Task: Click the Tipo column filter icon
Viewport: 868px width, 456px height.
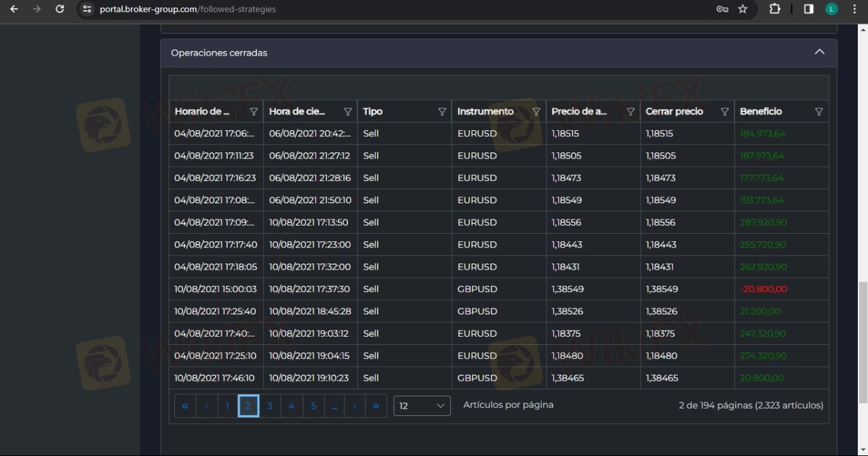Action: click(442, 112)
